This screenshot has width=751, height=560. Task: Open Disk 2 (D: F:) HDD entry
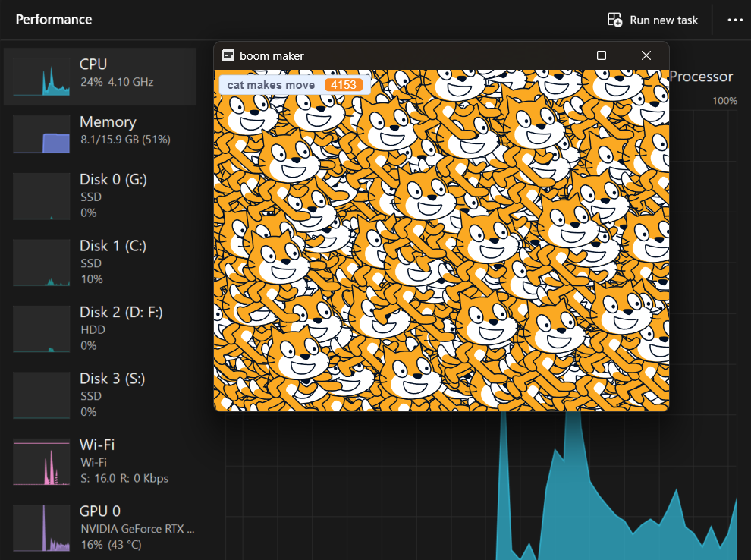pyautogui.click(x=99, y=329)
